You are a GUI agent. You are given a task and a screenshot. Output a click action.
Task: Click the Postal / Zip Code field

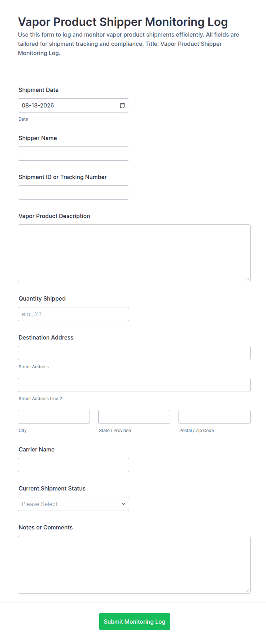point(215,417)
